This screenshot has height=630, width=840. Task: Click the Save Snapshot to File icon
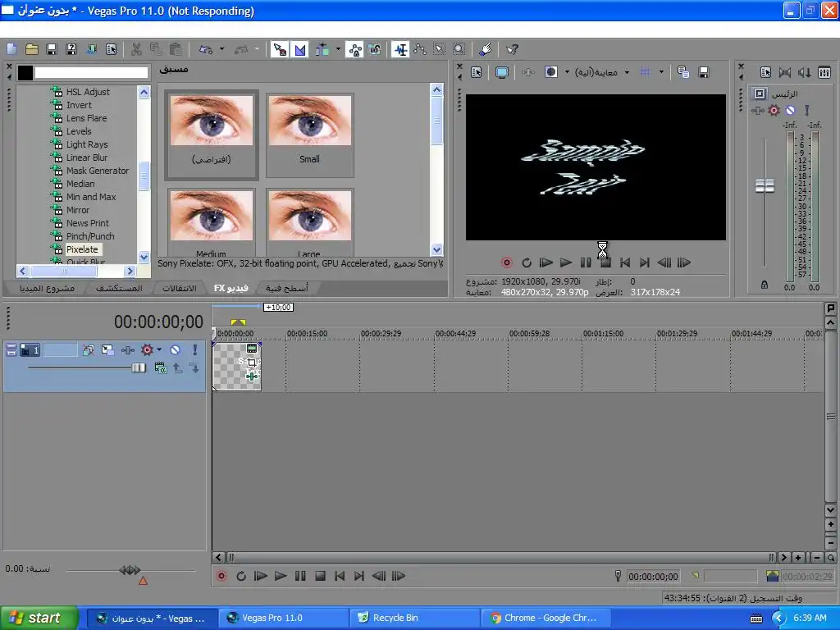click(704, 72)
